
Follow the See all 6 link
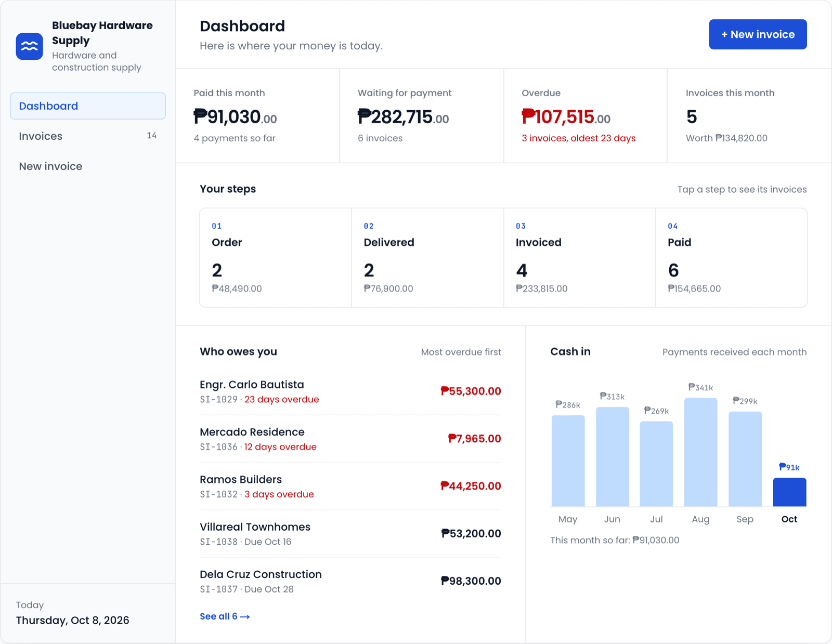pos(225,616)
